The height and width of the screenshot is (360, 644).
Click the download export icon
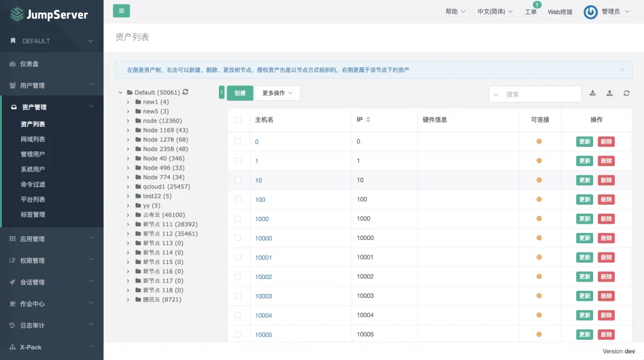pyautogui.click(x=592, y=93)
